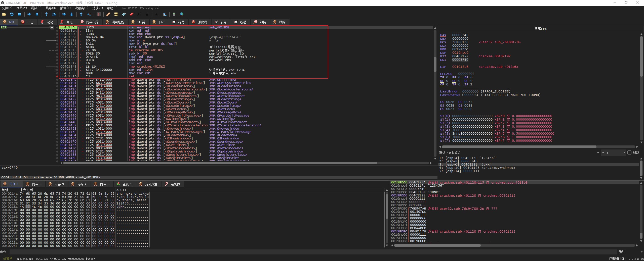Open the Scylla plugin icon
Viewport: 644px width, 261px height.
tap(99, 15)
